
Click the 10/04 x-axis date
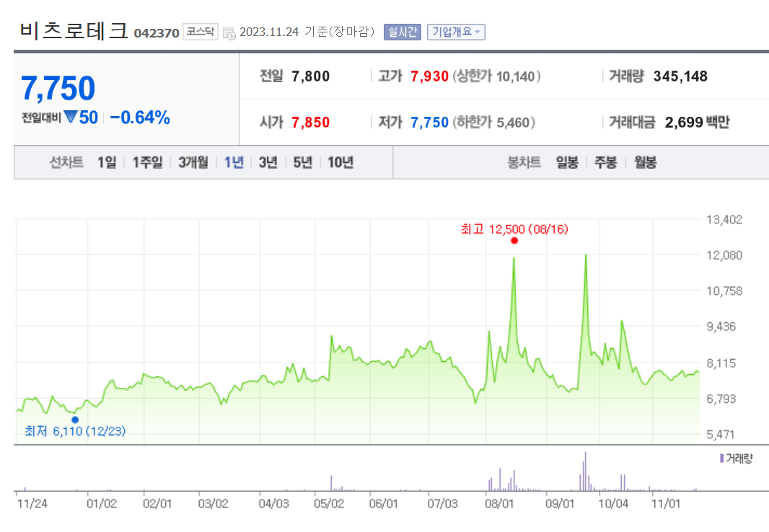click(x=613, y=504)
